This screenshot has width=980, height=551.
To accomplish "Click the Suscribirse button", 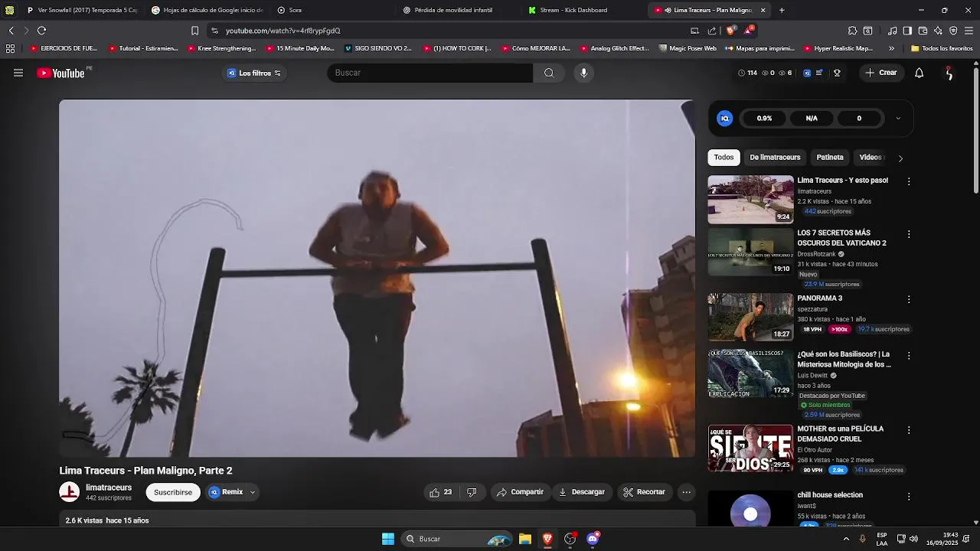I will pyautogui.click(x=173, y=492).
